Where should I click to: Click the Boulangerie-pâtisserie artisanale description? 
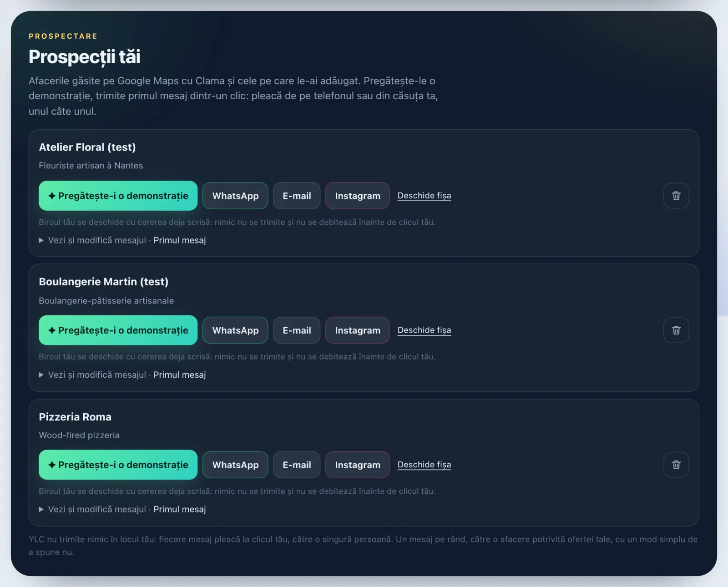[x=106, y=301]
